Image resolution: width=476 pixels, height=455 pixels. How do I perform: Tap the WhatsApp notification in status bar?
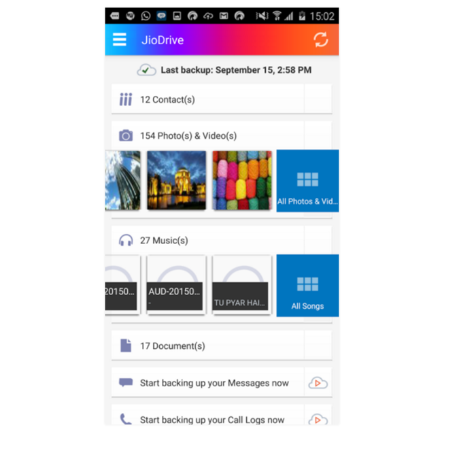(146, 16)
